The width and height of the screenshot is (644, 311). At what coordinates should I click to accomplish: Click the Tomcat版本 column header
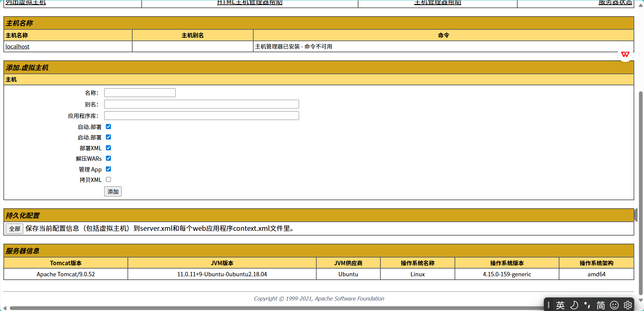[66, 263]
